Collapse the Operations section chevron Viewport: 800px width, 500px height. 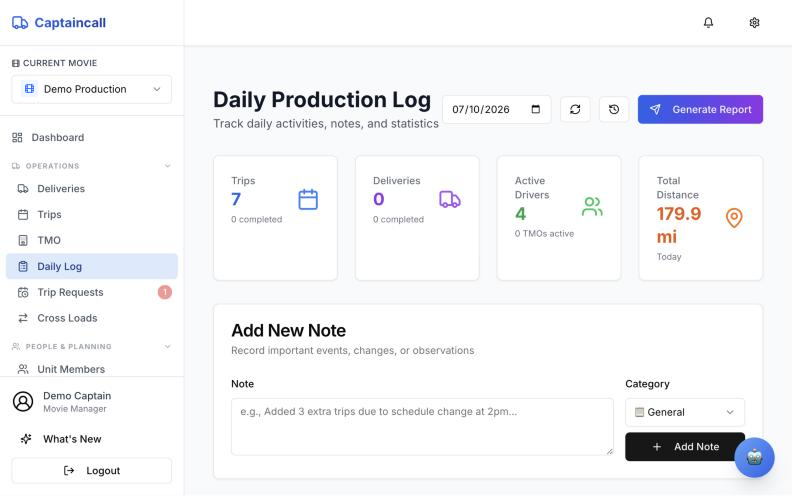pos(167,166)
